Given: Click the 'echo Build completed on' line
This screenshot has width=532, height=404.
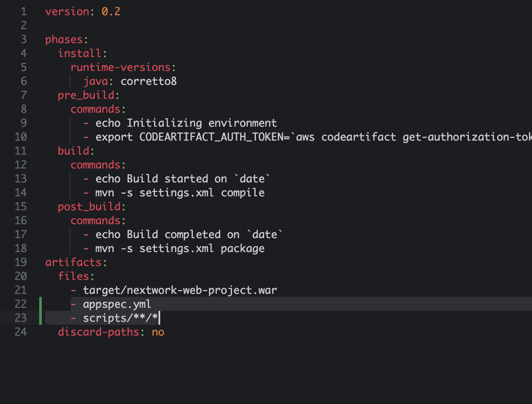Looking at the screenshot, I should pos(183,235).
